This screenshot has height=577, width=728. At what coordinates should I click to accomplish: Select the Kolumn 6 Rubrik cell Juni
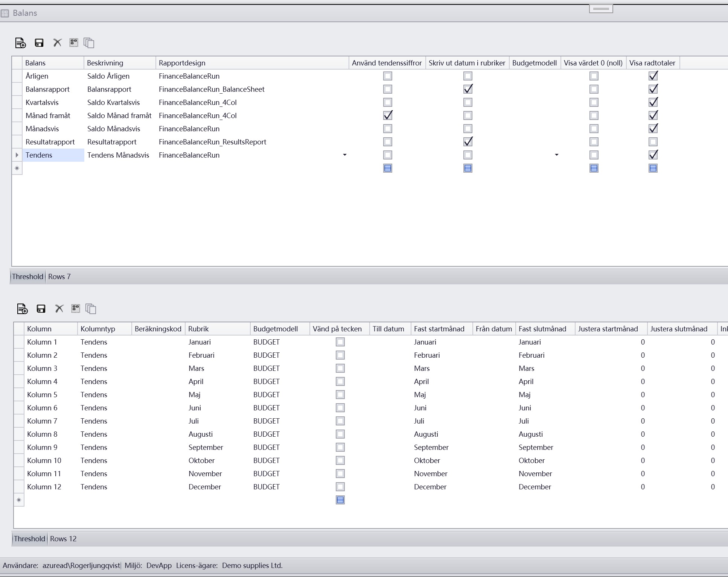[x=195, y=408]
